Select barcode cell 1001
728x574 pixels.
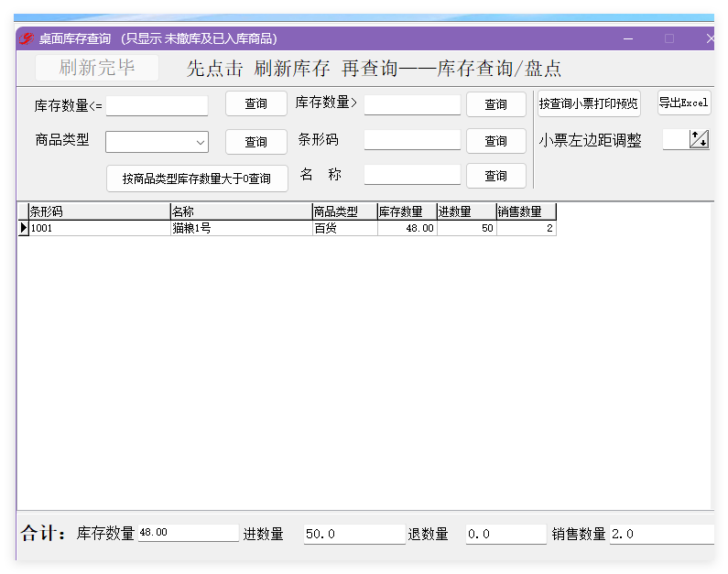tap(100, 228)
